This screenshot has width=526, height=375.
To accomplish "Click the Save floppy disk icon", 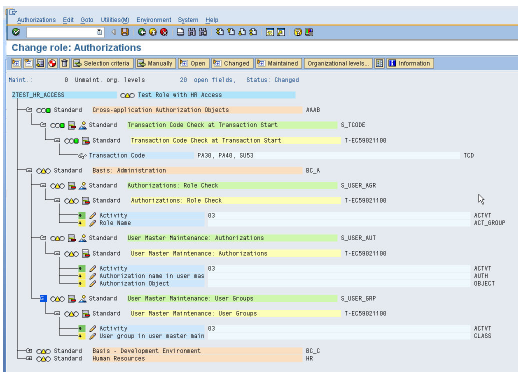I will [x=125, y=32].
